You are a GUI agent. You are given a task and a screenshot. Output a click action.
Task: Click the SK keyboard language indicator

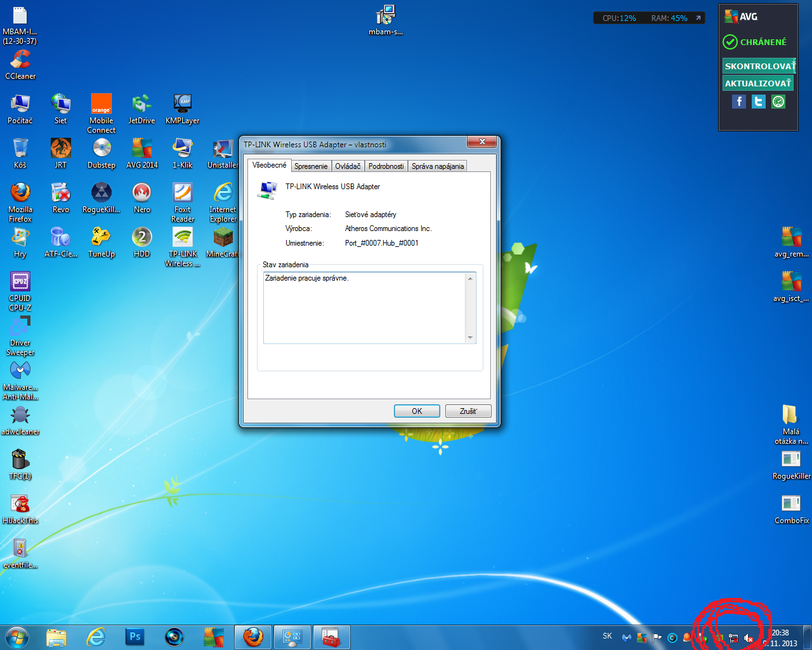[607, 636]
